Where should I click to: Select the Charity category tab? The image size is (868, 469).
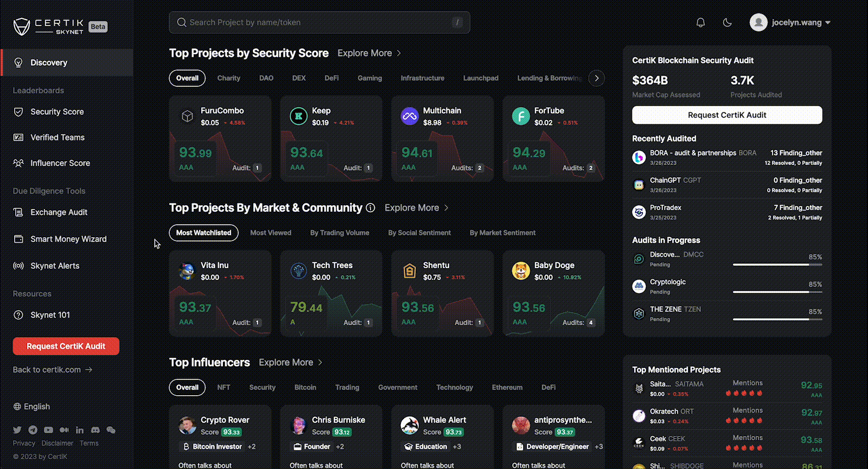229,78
